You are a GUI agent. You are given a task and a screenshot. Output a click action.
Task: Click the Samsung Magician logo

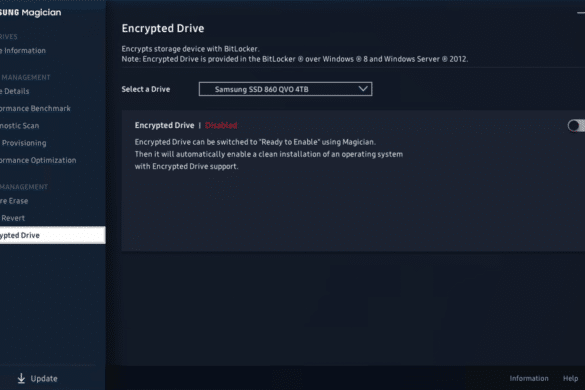[31, 12]
